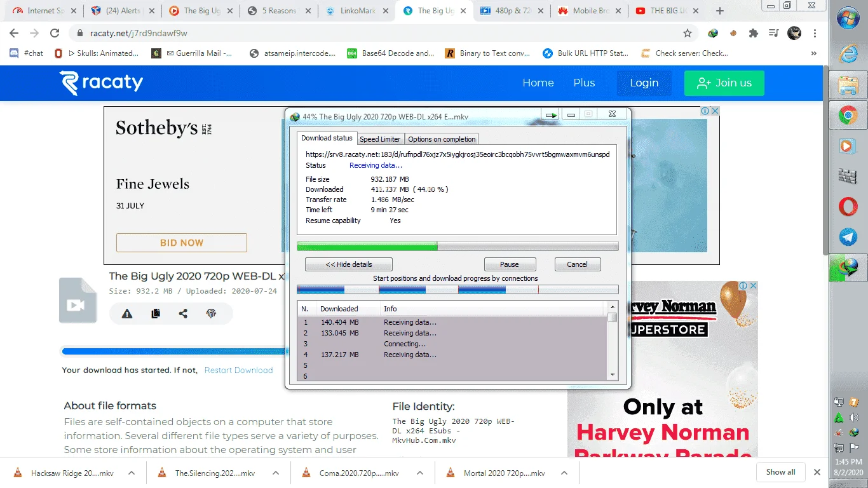This screenshot has height=488, width=868.
Task: Open Windows Media Player from the taskbar
Action: 848,146
